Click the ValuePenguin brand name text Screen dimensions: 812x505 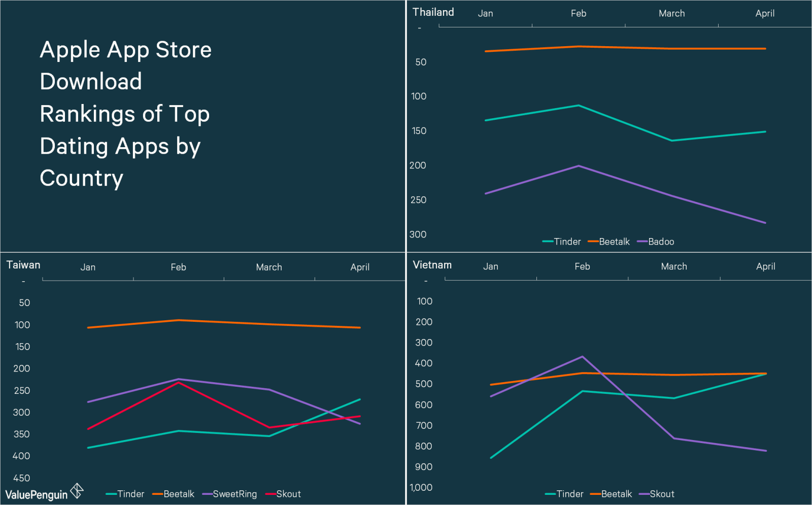point(36,495)
